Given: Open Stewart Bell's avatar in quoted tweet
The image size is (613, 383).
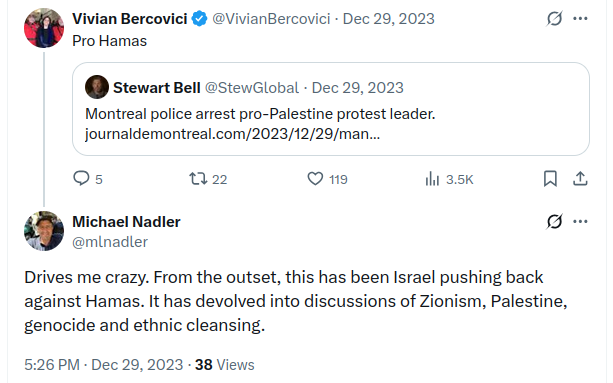Looking at the screenshot, I should [97, 87].
